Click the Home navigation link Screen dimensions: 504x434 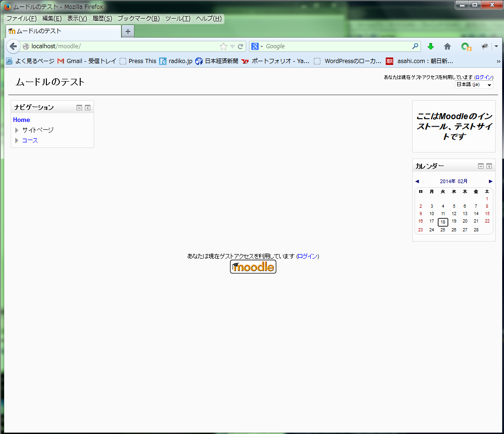(x=21, y=120)
